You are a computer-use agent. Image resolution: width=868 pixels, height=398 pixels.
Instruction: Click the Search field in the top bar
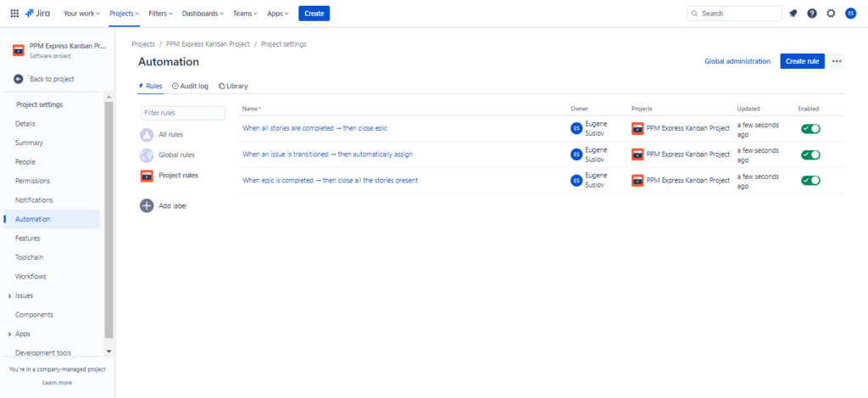pyautogui.click(x=734, y=14)
